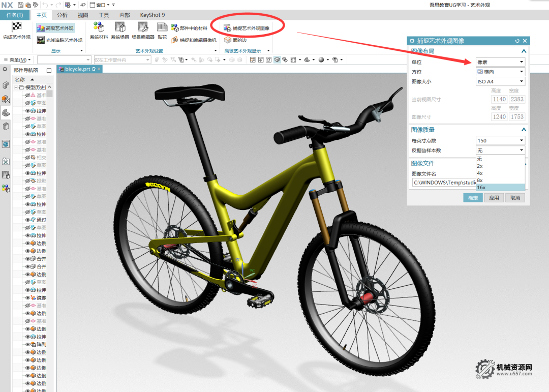Show the hidden 相交 feature via eye icon

[x=28, y=158]
